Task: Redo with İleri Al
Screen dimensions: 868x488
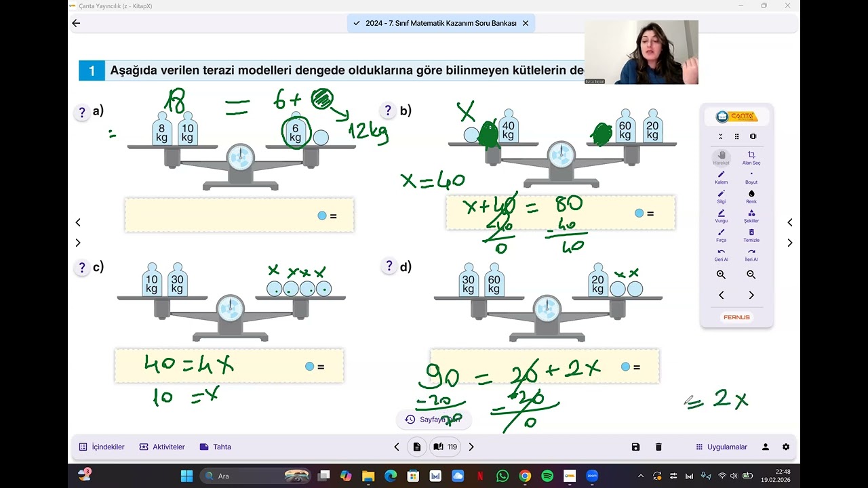Action: [x=751, y=254]
